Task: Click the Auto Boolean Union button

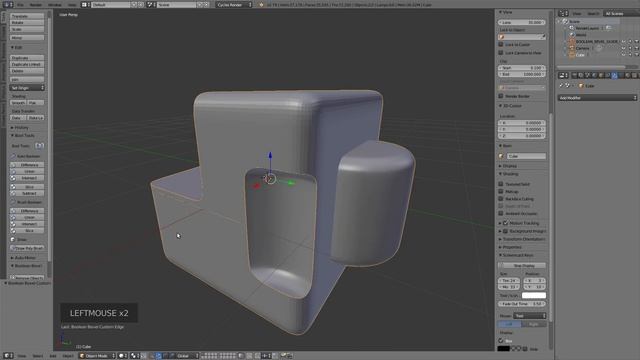Action: (x=27, y=171)
